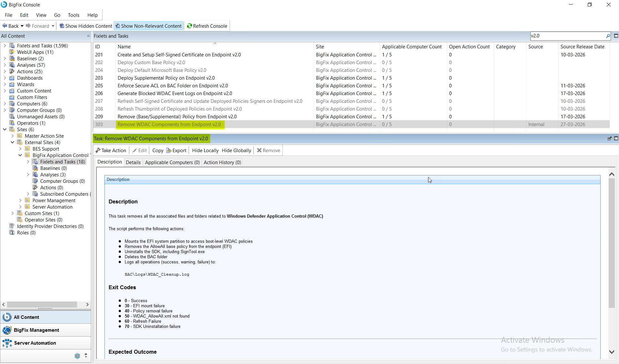Click the Take Action hammer icon

(x=97, y=150)
